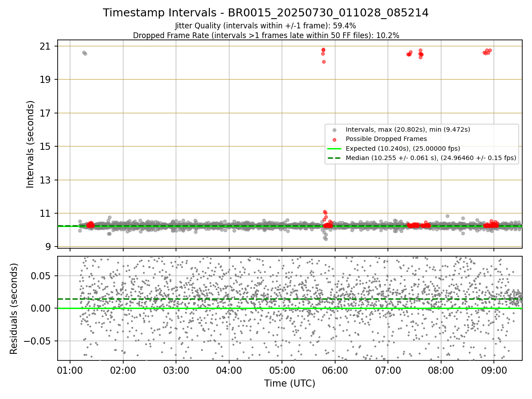Click the x-axis tick label '01:00'
Viewport: 532px width, 399px height.
[70, 371]
